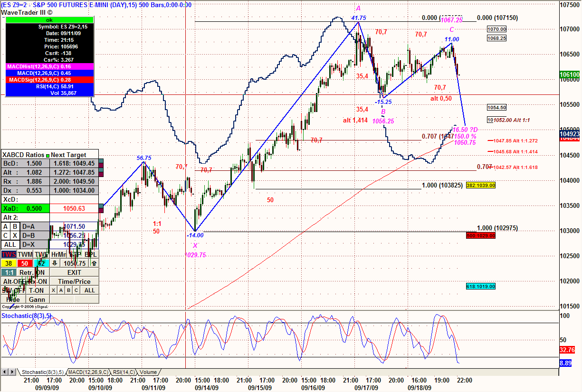Click the green square beside Next Target
The image size is (582, 392).
point(48,155)
